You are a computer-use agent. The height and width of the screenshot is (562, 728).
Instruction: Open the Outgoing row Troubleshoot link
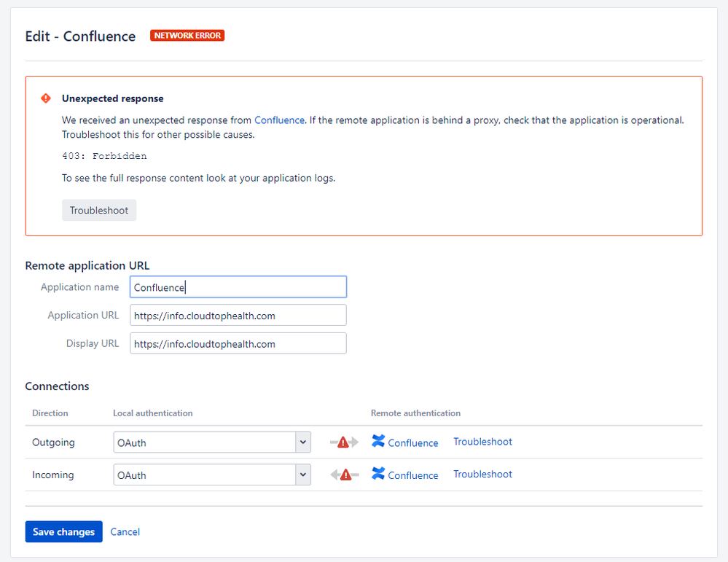coord(482,442)
